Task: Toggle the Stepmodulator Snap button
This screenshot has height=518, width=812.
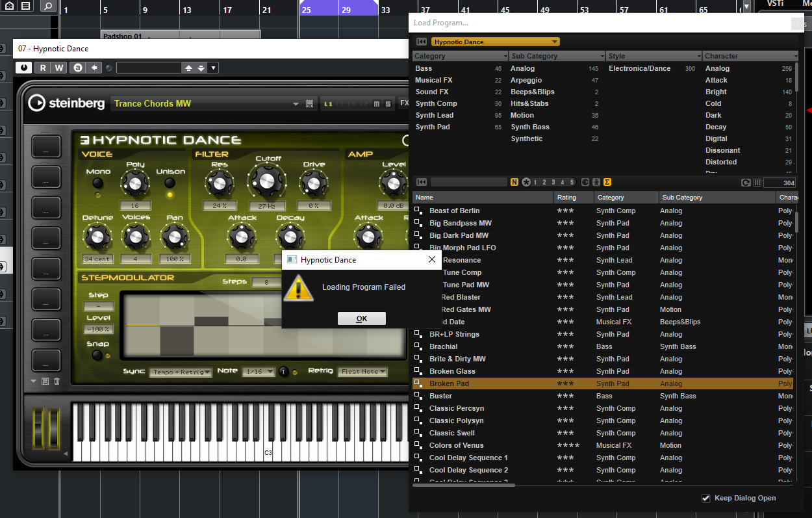Action: (x=97, y=356)
